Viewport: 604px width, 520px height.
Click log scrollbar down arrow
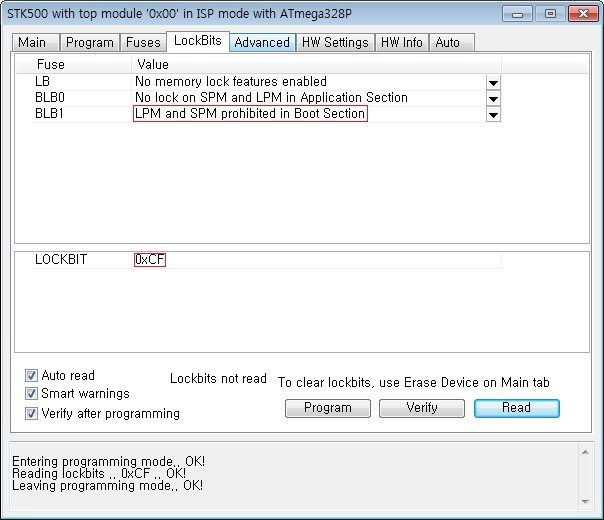click(x=585, y=501)
